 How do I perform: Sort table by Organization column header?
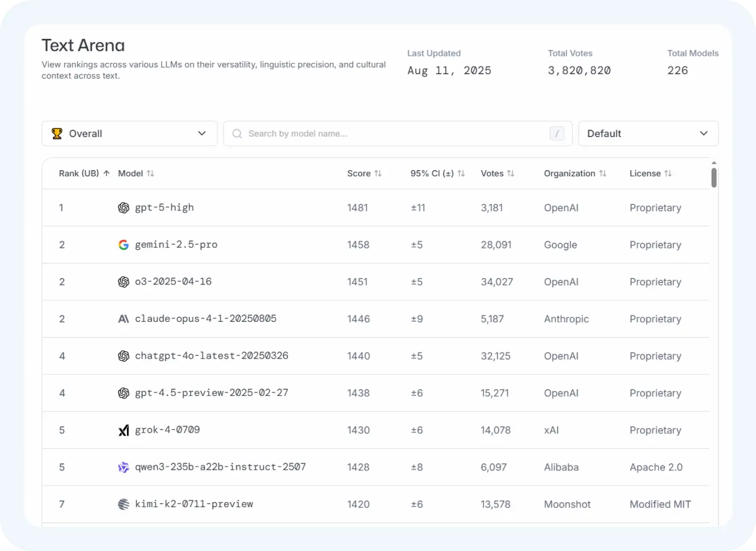click(x=575, y=173)
